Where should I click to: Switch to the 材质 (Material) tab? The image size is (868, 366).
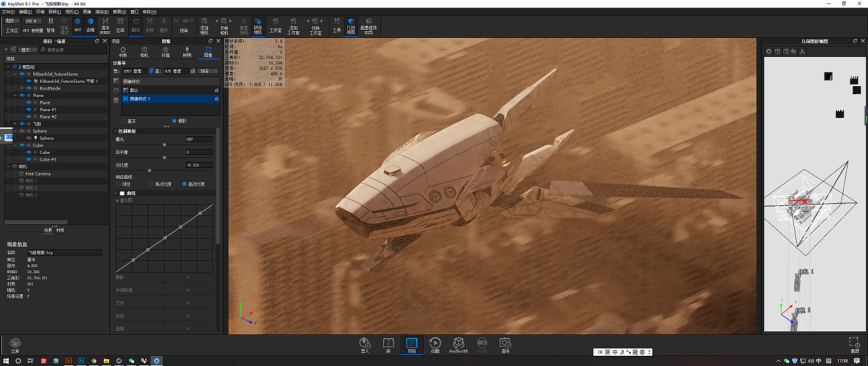click(123, 52)
